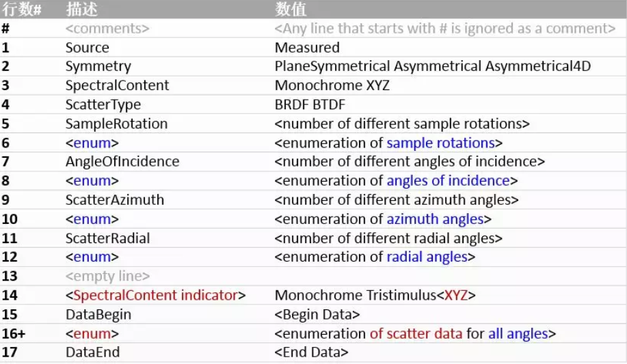Image resolution: width=627 pixels, height=364 pixels.
Task: Select the "行数#" column header
Action: 23,9
